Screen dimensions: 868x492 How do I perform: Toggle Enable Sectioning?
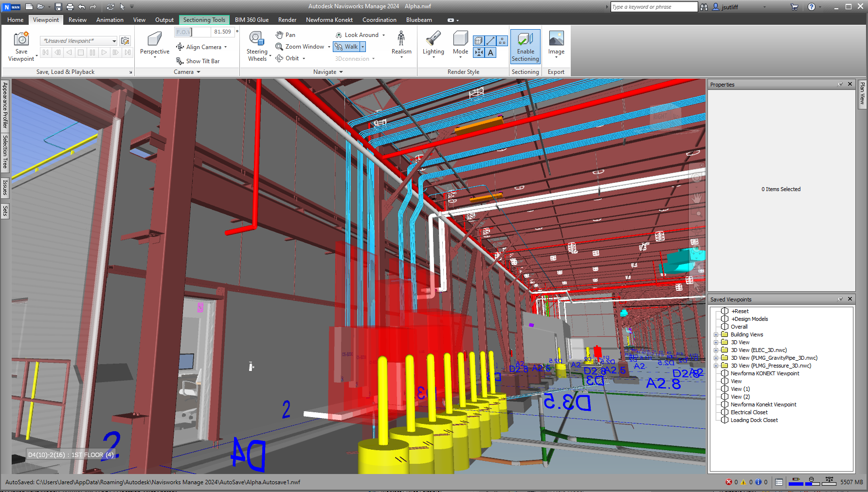coord(525,46)
